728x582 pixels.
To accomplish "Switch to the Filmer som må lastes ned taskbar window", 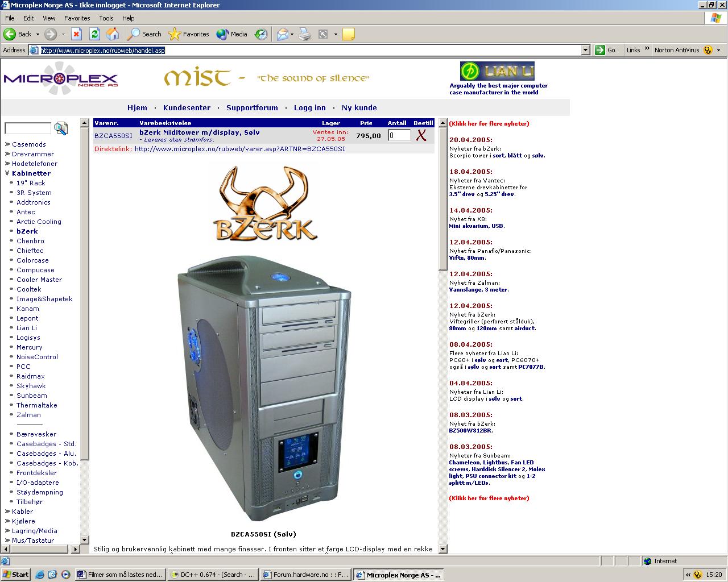I will click(121, 575).
